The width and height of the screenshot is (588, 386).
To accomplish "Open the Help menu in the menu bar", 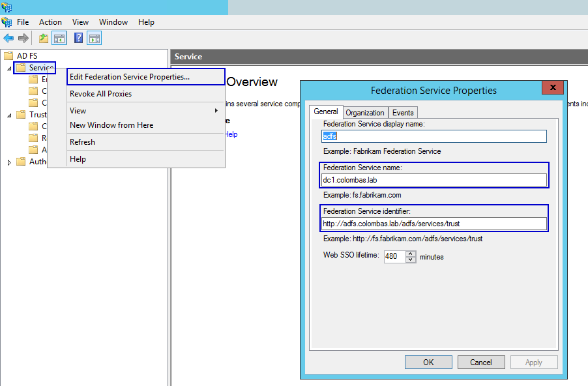I will point(146,22).
